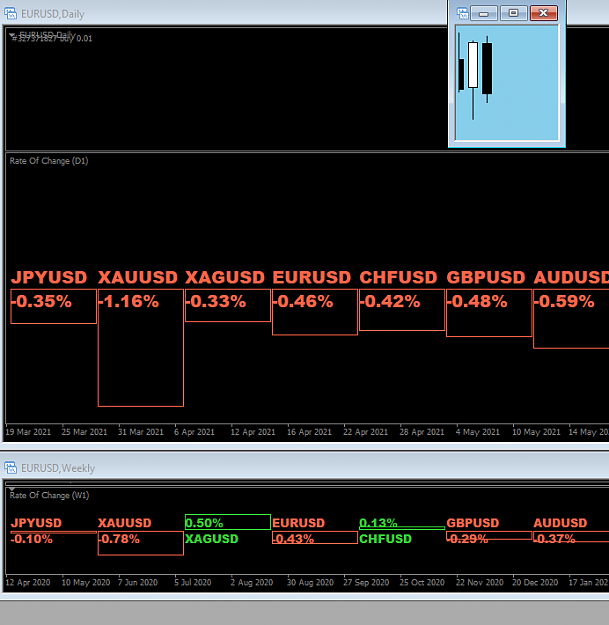Click the buy 0.01 trade label

(52, 38)
